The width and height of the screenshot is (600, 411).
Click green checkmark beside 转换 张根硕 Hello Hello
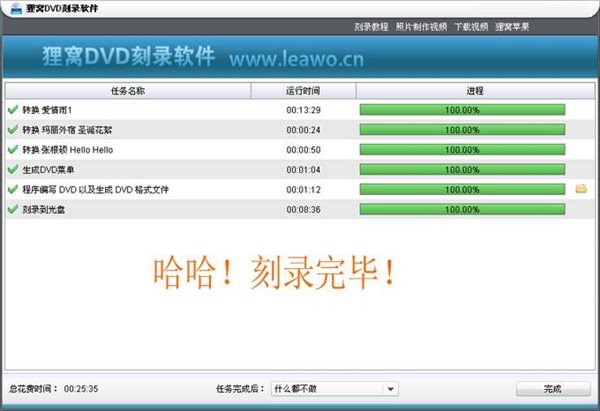pos(13,150)
